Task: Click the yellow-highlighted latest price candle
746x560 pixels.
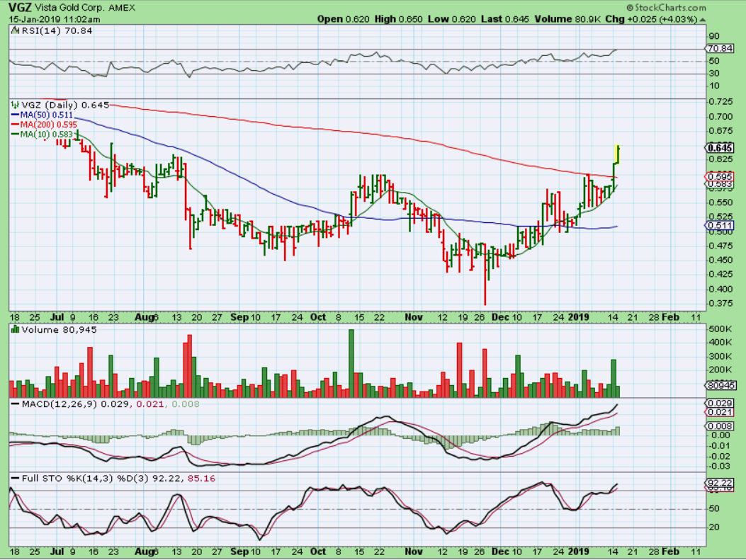Action: click(x=618, y=154)
